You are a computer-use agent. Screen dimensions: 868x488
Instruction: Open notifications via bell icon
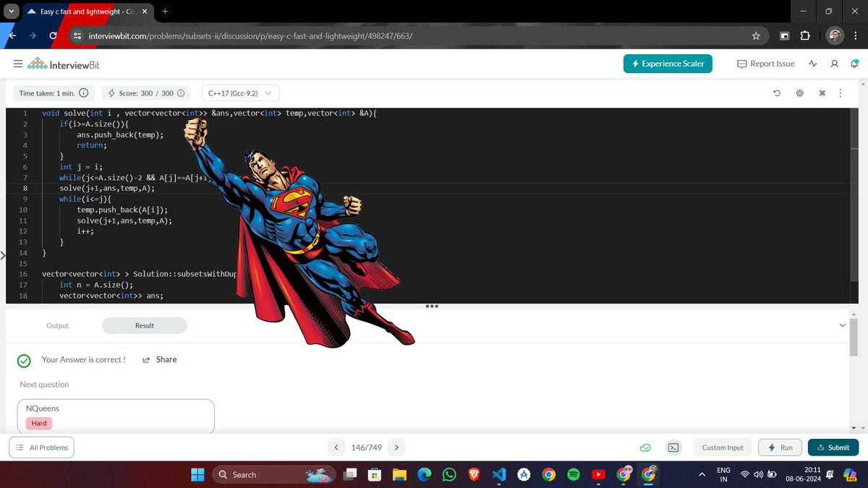pos(856,64)
